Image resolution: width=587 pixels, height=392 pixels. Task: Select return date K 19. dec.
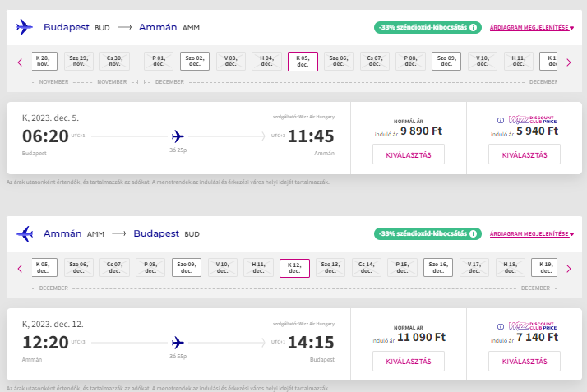tap(544, 268)
